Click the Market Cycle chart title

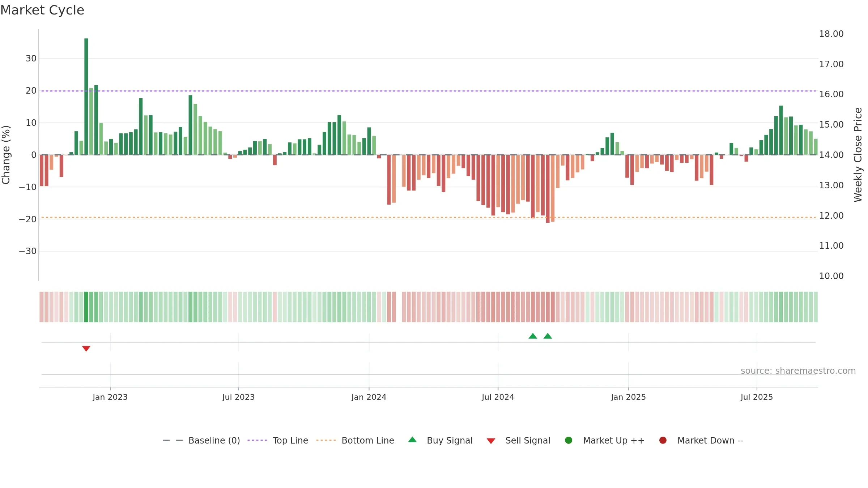pos(42,10)
